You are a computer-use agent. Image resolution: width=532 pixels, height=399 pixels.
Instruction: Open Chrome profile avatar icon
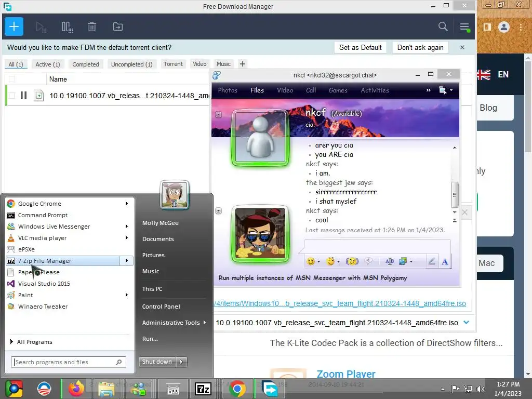504,27
